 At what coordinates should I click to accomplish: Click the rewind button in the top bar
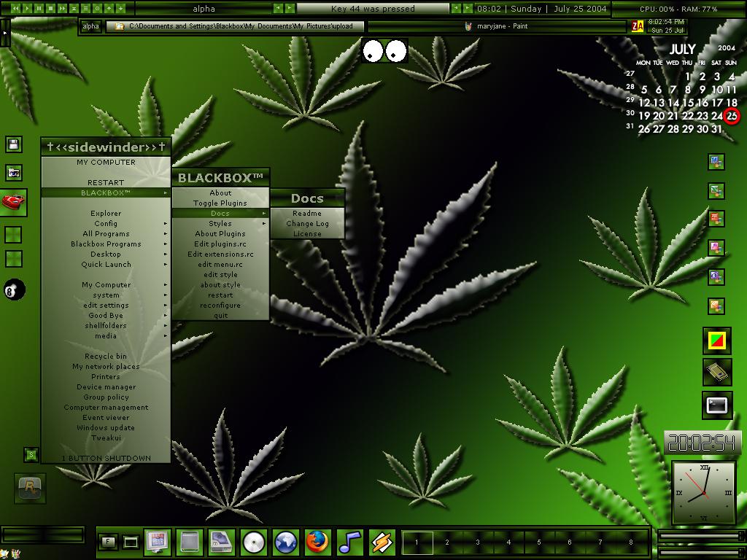(15, 8)
